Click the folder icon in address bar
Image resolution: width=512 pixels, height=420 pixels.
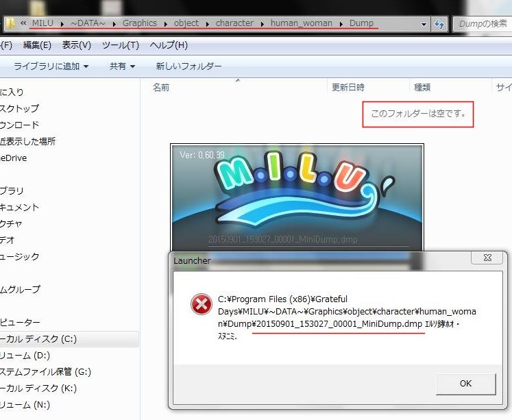[11, 23]
